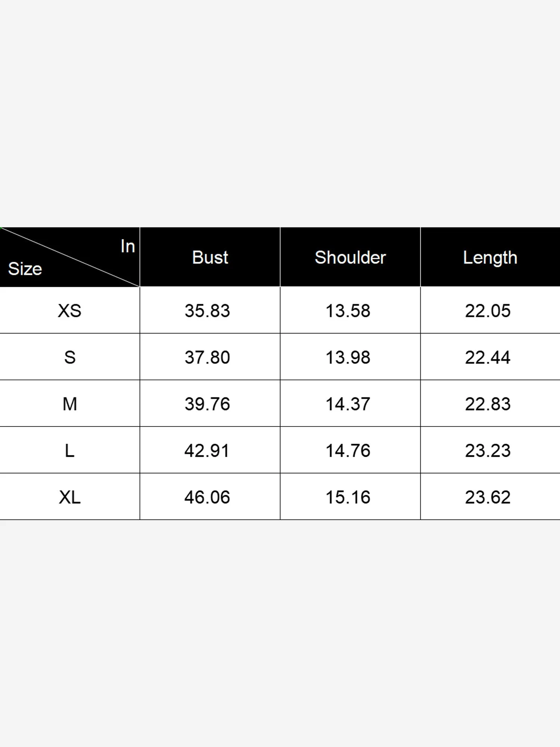Select the shoulder value 14.76

pos(348,450)
